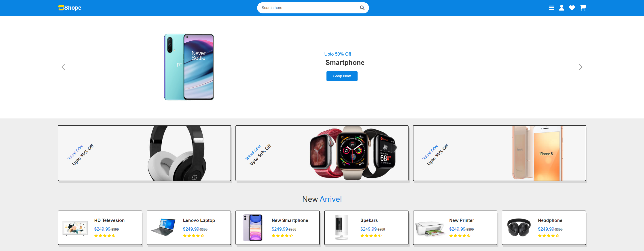The height and width of the screenshot is (251, 644).
Task: Open the iPhone 8 offer banner
Action: [x=499, y=153]
